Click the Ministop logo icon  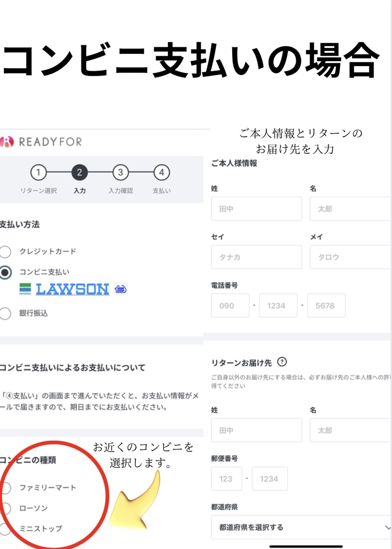[x=120, y=289]
